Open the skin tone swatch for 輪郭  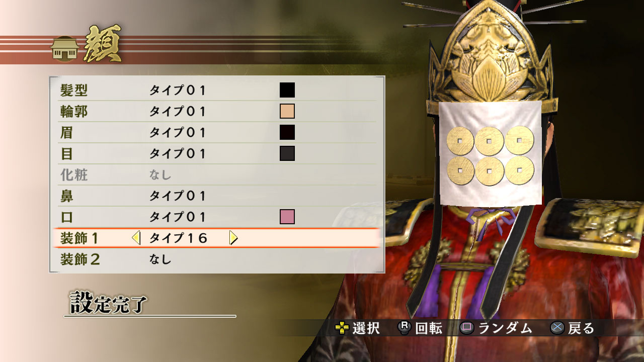click(287, 111)
